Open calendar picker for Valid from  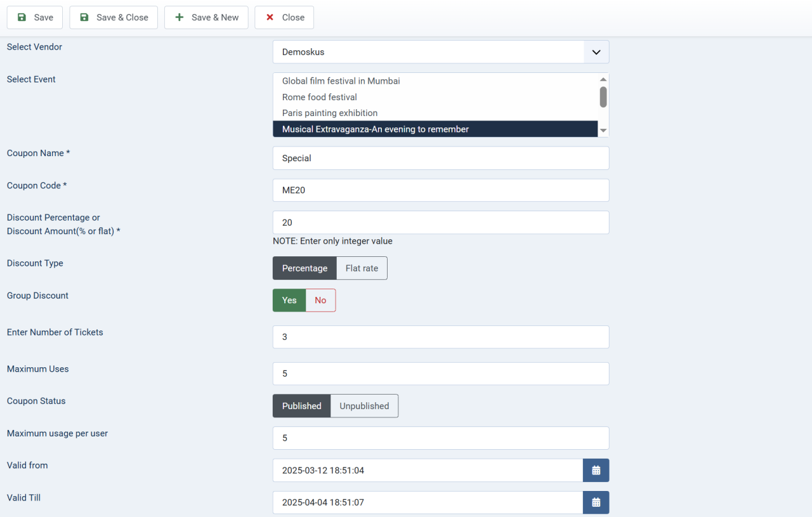pyautogui.click(x=596, y=470)
